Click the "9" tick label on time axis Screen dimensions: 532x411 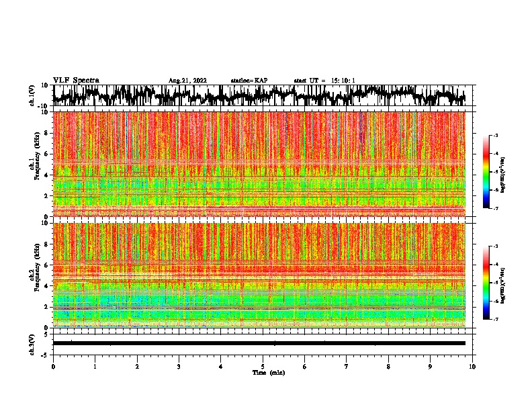(430, 367)
